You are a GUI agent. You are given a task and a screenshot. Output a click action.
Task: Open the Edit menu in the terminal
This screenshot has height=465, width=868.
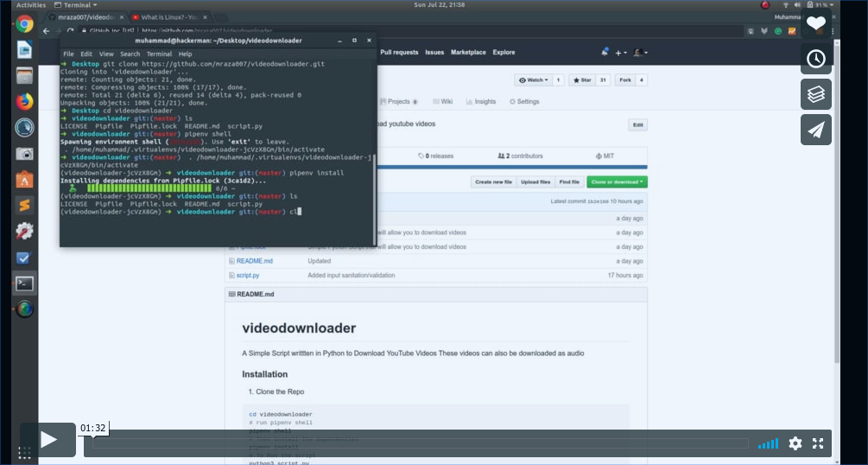(x=86, y=54)
